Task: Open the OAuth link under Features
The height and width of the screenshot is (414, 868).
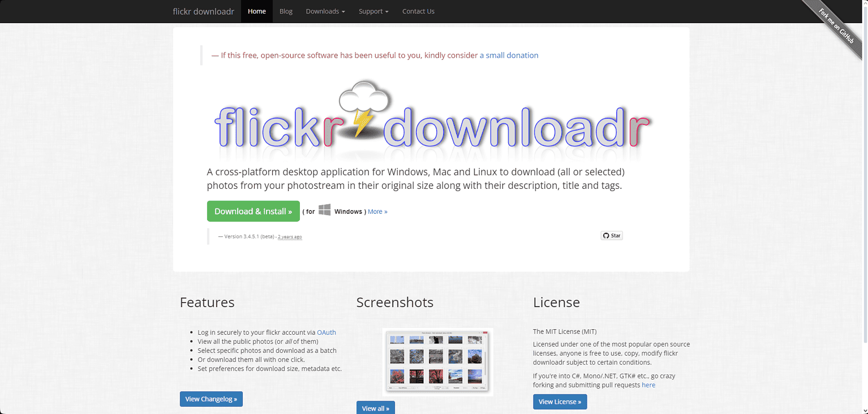Action: 327,332
